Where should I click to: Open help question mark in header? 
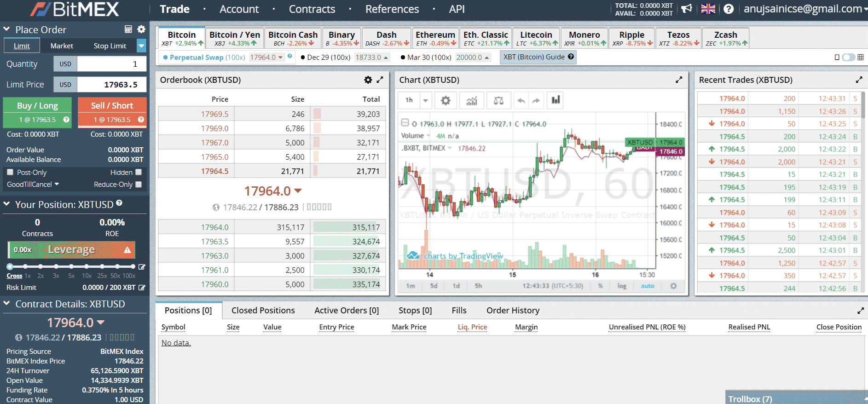(x=729, y=9)
